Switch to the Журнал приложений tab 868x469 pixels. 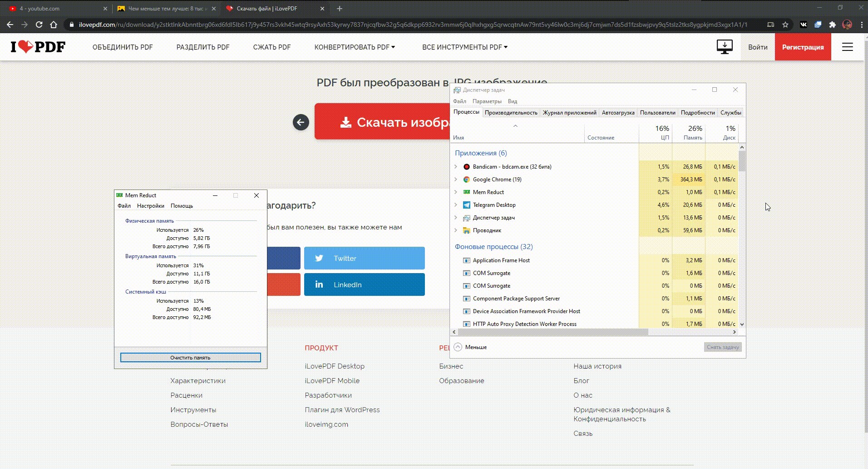tap(569, 113)
